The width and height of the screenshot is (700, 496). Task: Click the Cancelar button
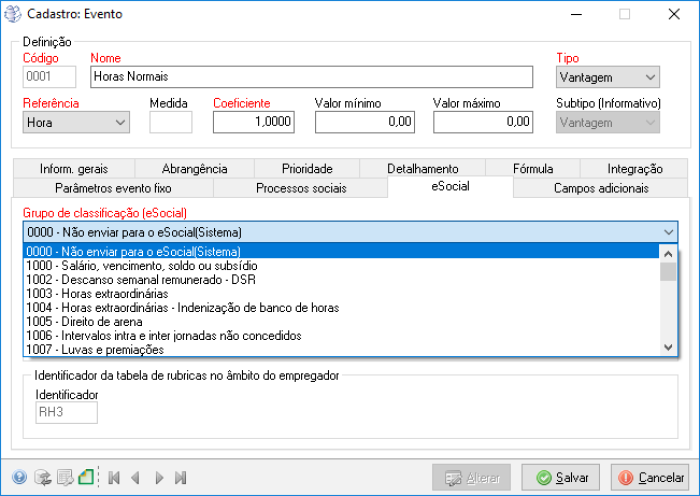649,477
